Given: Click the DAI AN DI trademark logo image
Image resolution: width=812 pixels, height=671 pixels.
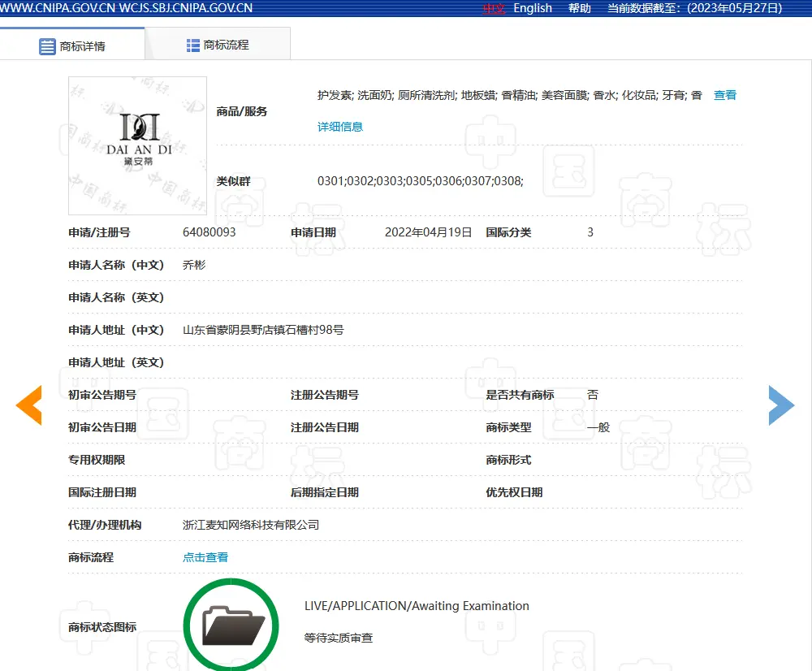Looking at the screenshot, I should [x=136, y=145].
